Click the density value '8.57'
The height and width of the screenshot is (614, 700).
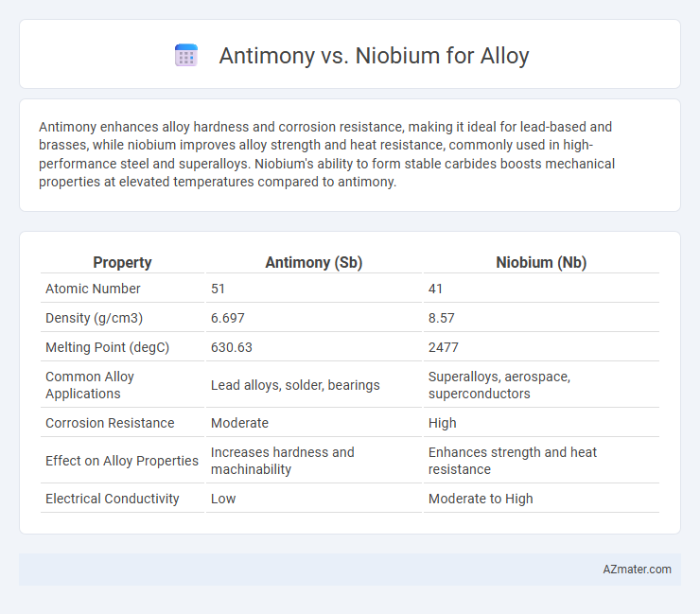[x=442, y=318]
